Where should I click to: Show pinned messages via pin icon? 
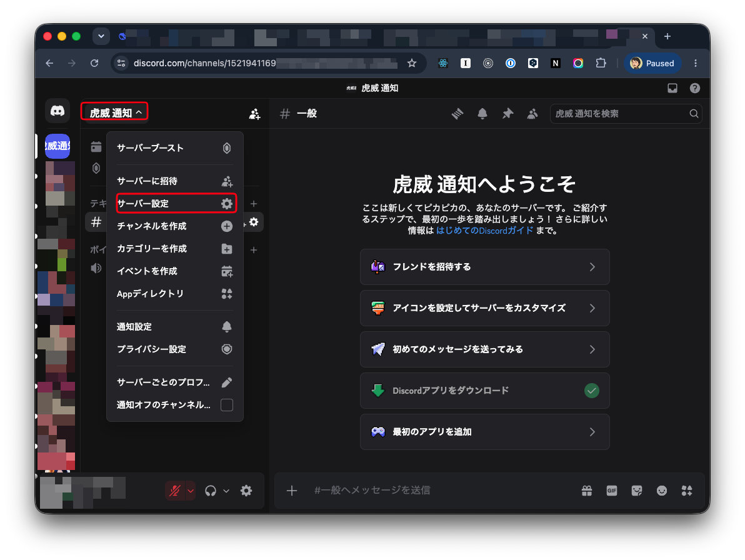point(507,114)
